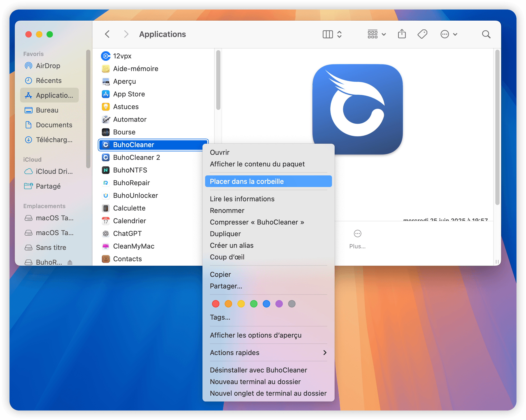Choose Nouvel onglet de terminal au dossier
Image resolution: width=526 pixels, height=420 pixels.
point(268,393)
